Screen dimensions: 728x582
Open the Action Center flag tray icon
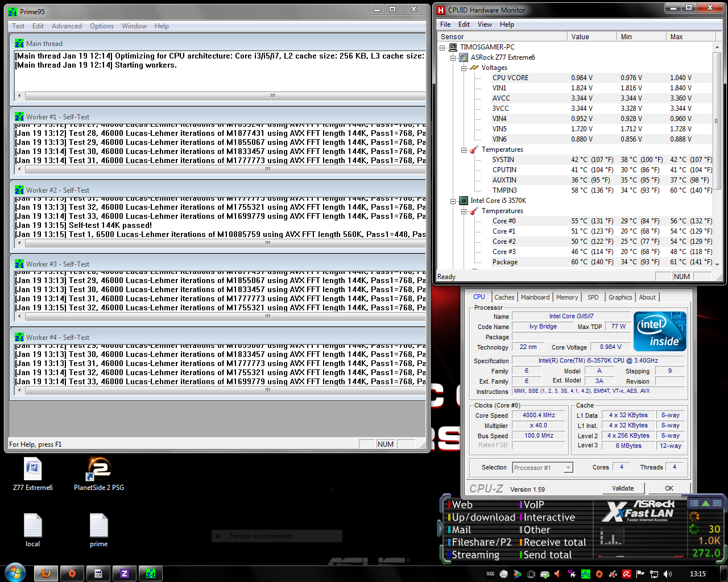pos(640,574)
